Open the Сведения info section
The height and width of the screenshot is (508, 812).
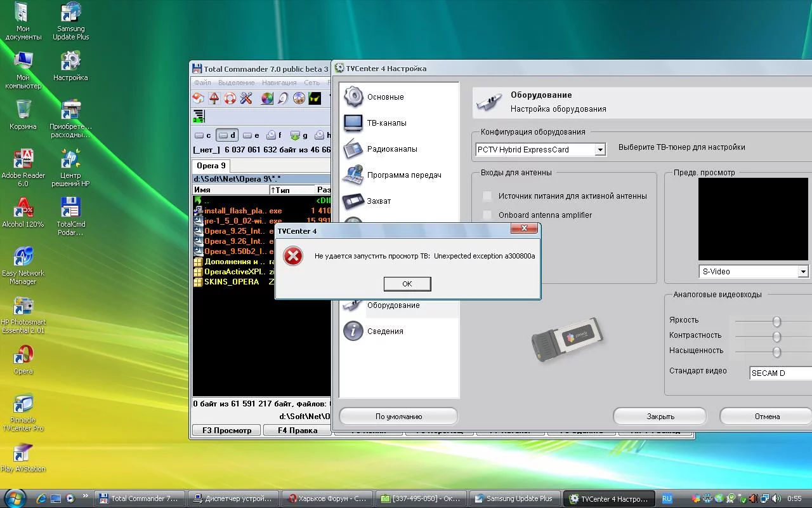coord(399,331)
